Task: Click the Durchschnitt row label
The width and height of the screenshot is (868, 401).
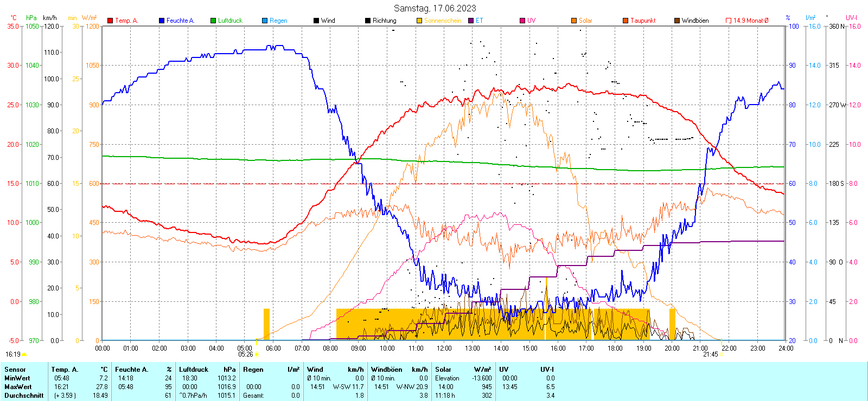Action: [x=24, y=396]
